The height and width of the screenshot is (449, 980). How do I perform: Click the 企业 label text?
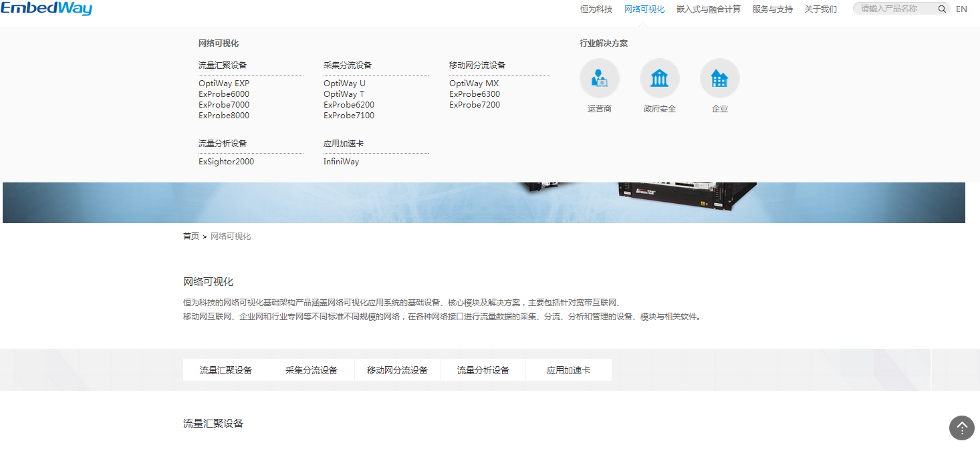click(x=720, y=109)
